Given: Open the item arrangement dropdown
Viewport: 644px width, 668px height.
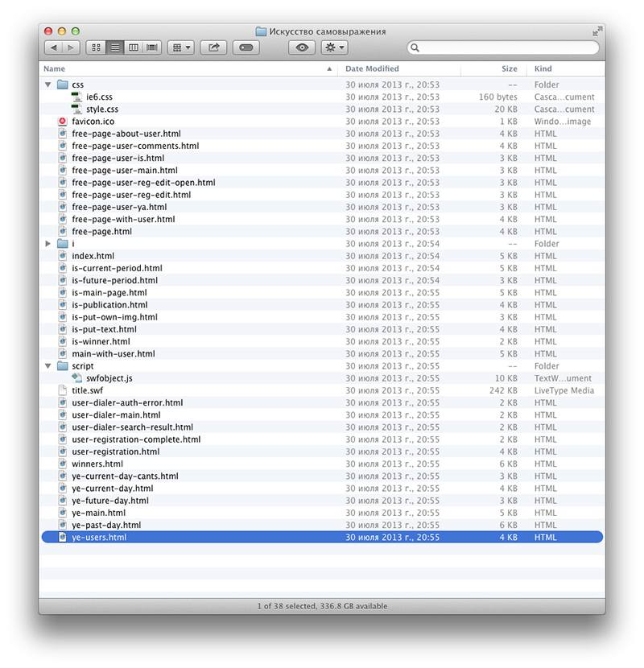Looking at the screenshot, I should pos(181,47).
